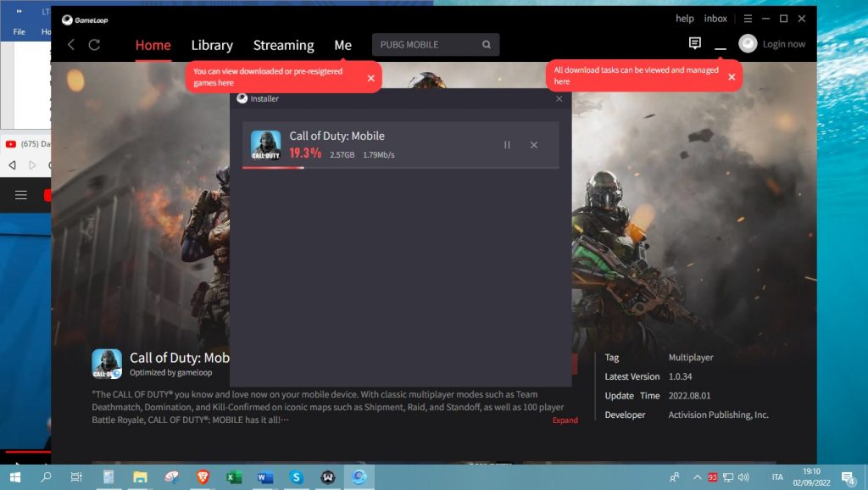868x490 pixels.
Task: Open the inbox link
Action: click(x=715, y=19)
